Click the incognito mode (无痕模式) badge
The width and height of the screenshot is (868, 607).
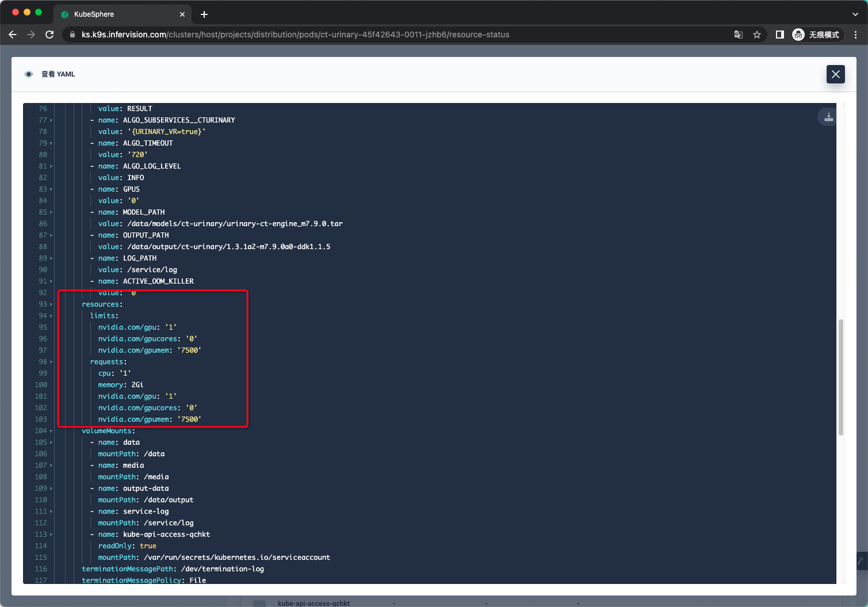click(816, 35)
